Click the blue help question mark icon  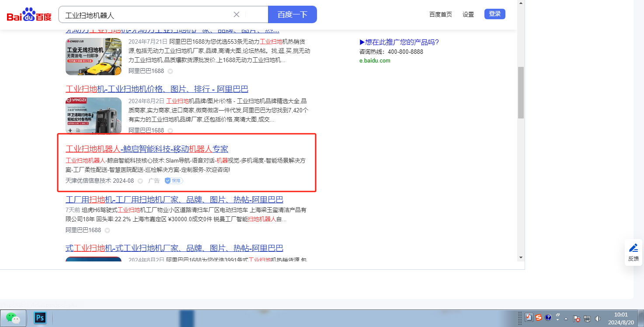(548, 318)
